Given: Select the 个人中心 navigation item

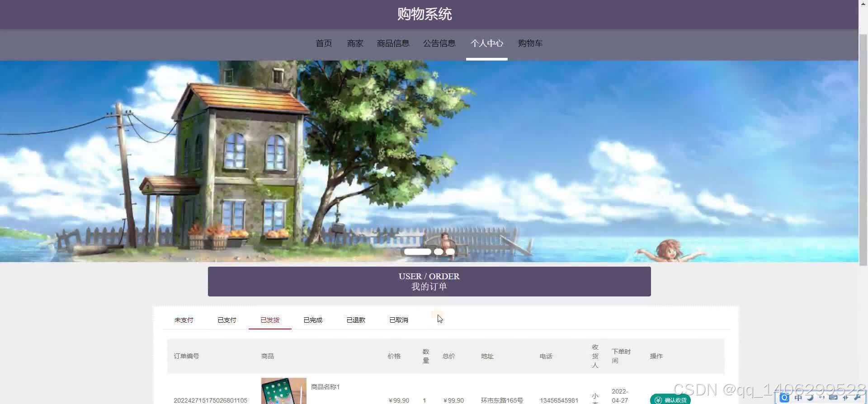Looking at the screenshot, I should [x=487, y=43].
